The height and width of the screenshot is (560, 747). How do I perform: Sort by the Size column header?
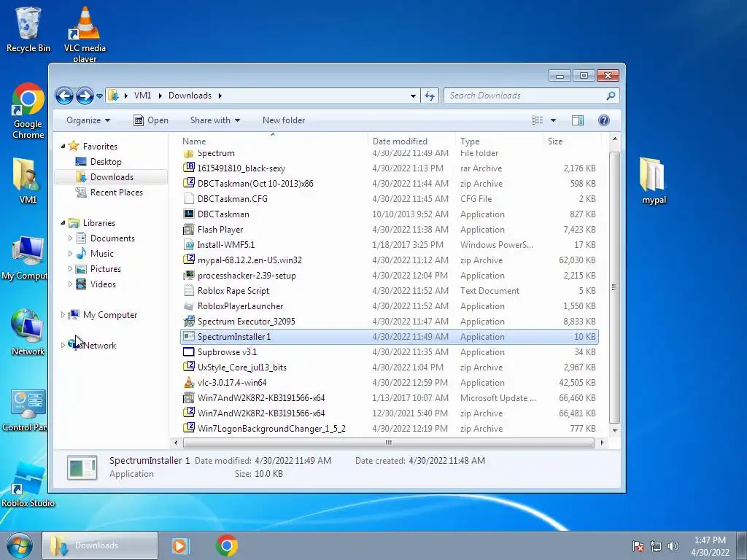pos(572,141)
